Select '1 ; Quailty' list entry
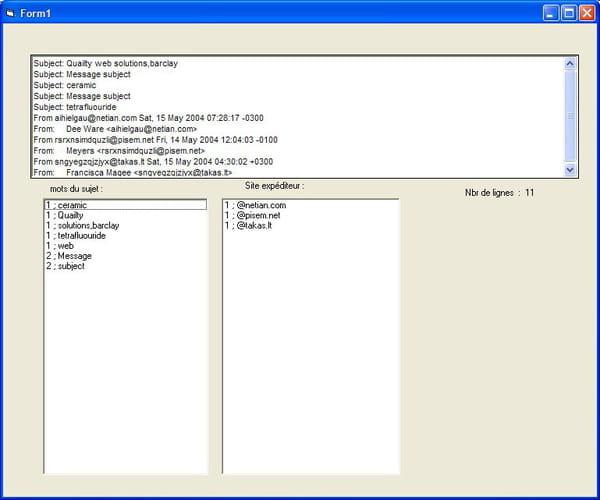 tap(67, 215)
